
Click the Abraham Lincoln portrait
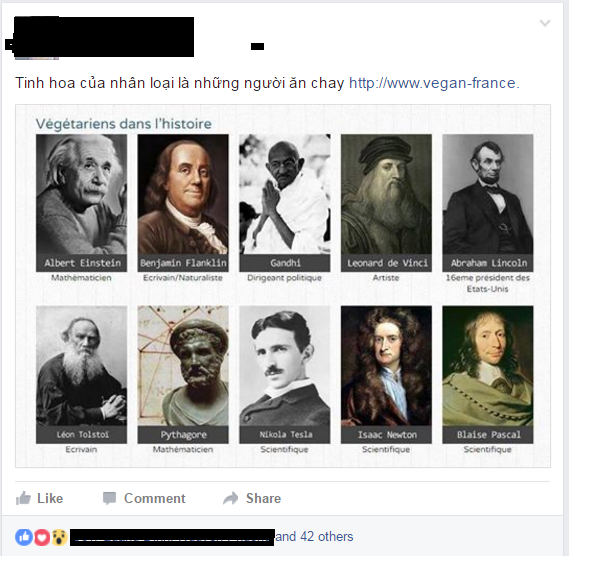[488, 194]
